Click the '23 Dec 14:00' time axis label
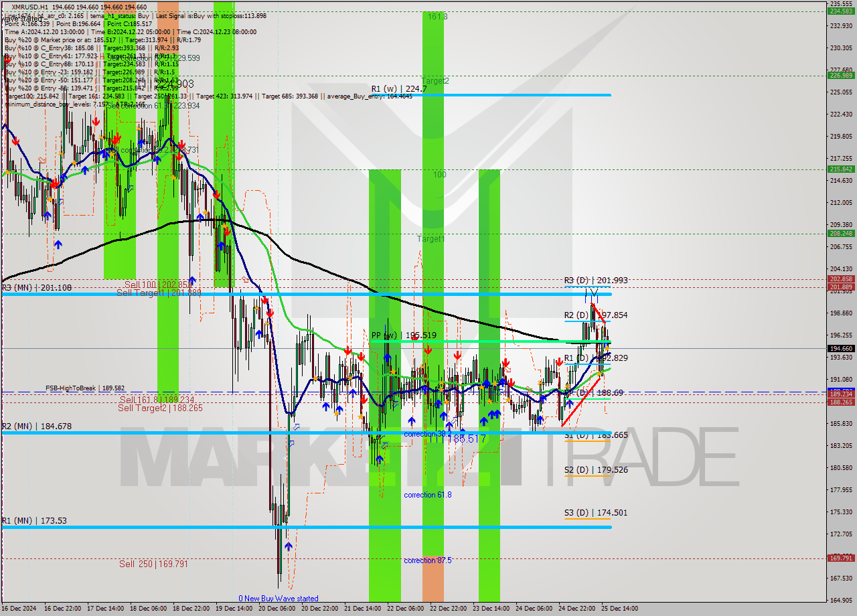Screen dimensions: 857x616 coord(491,609)
